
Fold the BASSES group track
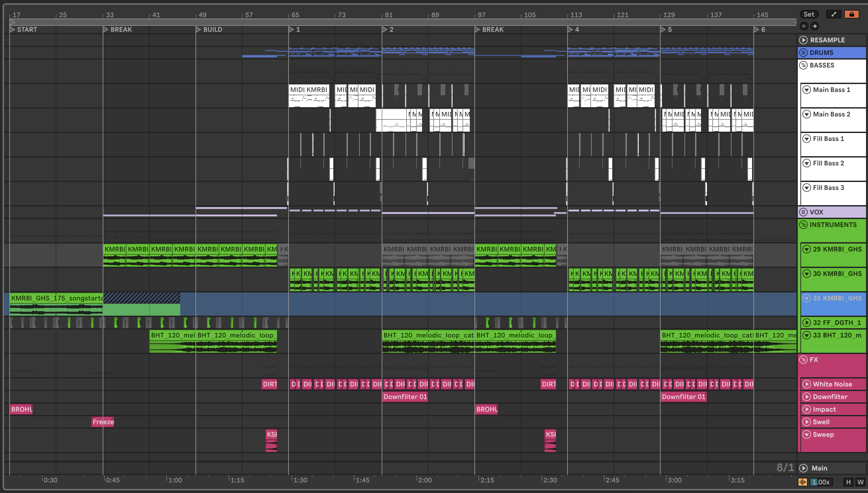tap(803, 65)
